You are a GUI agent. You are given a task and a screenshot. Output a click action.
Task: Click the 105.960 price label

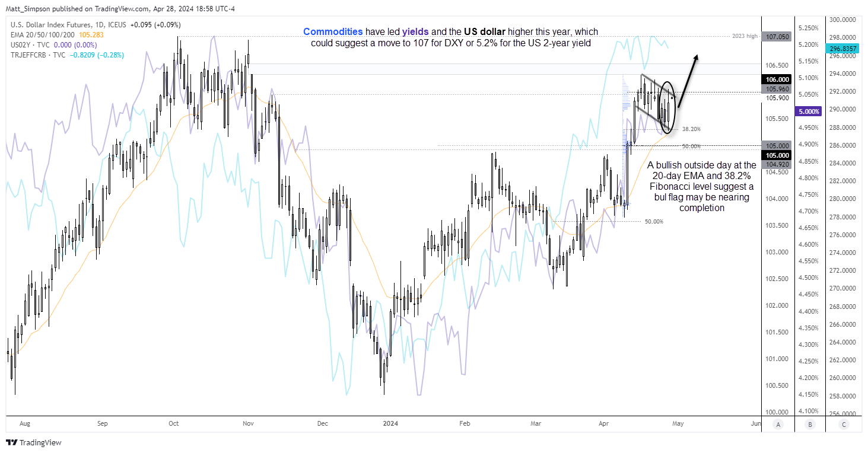[777, 88]
